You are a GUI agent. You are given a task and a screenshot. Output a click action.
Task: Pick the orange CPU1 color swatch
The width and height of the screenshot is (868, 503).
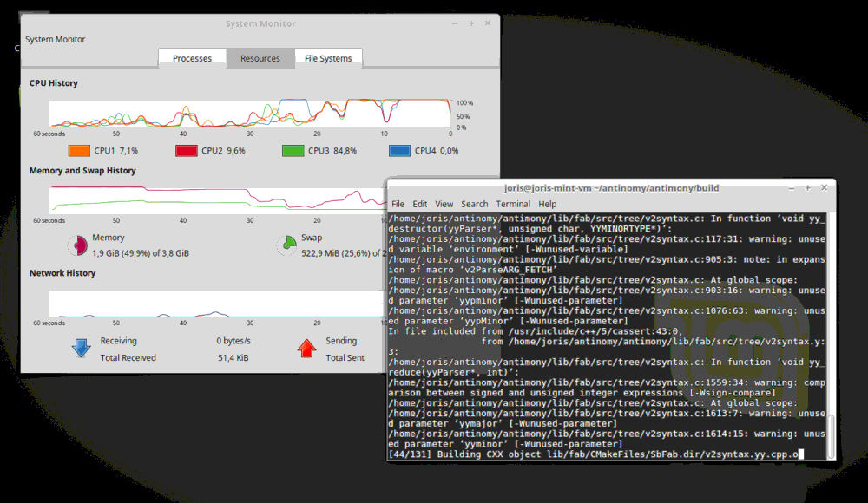[x=79, y=151]
